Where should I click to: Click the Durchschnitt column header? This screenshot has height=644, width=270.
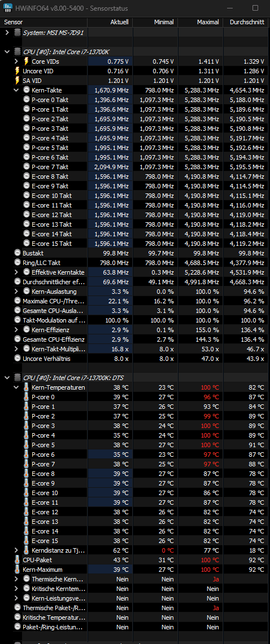246,22
